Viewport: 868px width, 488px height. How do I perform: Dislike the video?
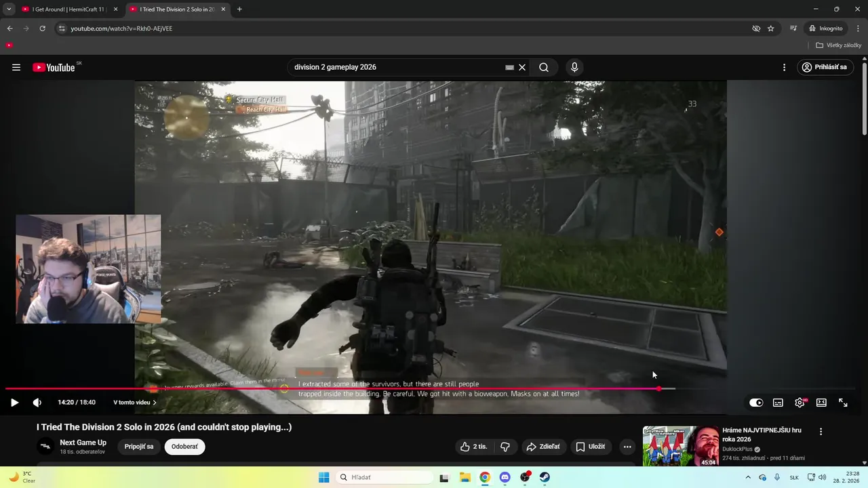(x=505, y=447)
